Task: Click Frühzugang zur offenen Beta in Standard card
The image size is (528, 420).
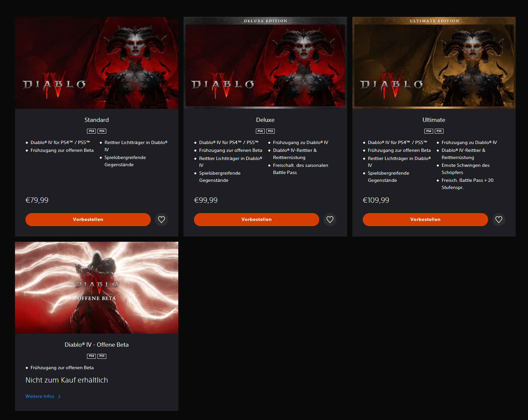Action: [x=62, y=150]
